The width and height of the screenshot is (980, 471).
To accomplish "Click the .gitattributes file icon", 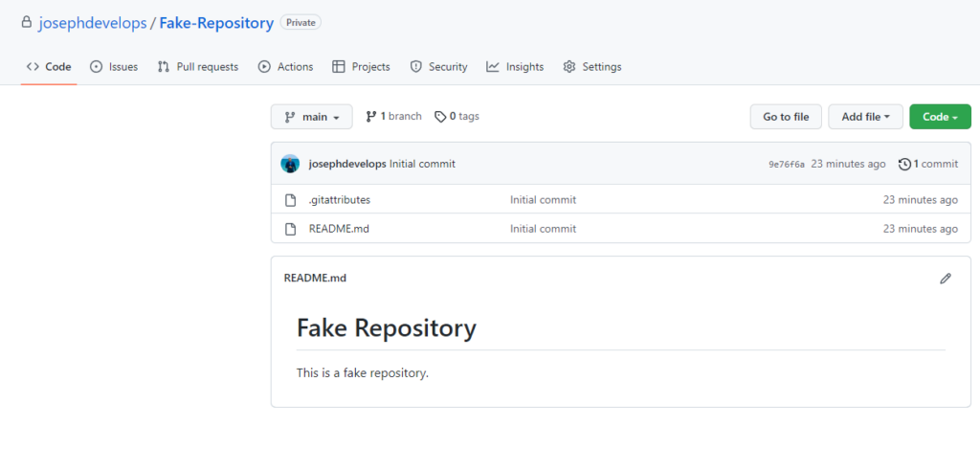I will tap(290, 200).
